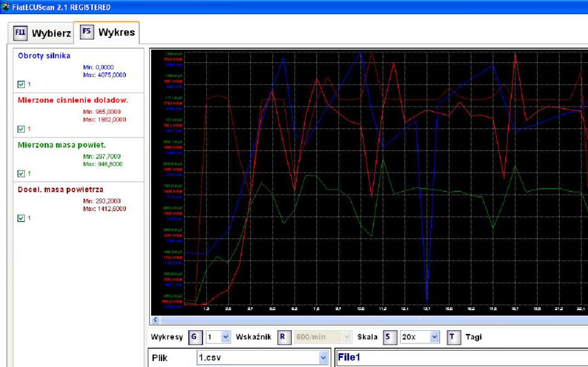Disable the Mierzona masa powiet. checkbox
588x367 pixels.
click(21, 174)
